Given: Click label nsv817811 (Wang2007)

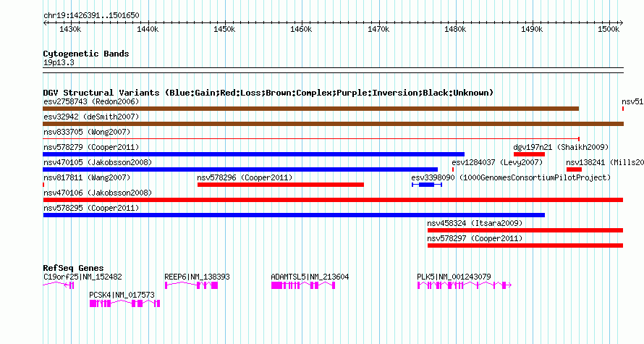Looking at the screenshot, I should [x=87, y=177].
